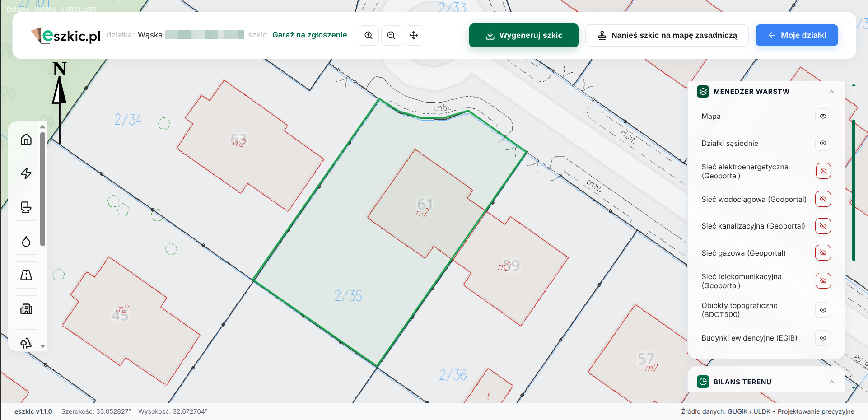Viewport: 868px width, 420px height.
Task: Click the toilet sanitation icon in sidebar
Action: 26,207
